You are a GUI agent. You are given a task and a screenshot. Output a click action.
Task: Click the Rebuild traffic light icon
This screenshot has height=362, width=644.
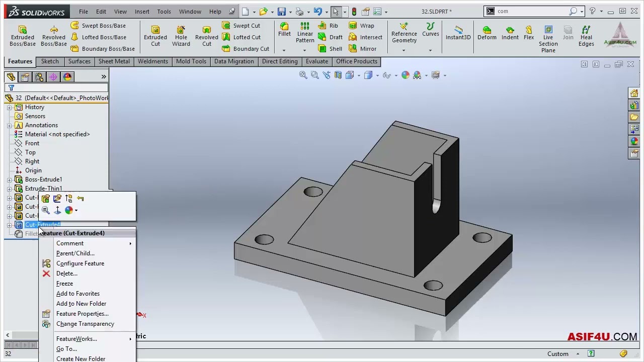click(x=354, y=12)
